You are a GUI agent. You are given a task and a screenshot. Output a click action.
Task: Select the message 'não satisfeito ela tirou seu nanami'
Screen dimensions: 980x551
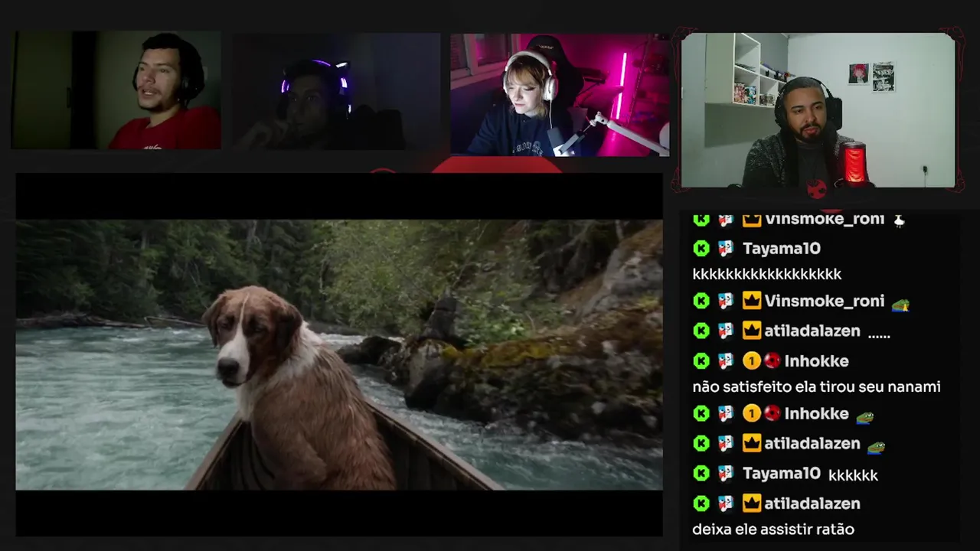(816, 386)
